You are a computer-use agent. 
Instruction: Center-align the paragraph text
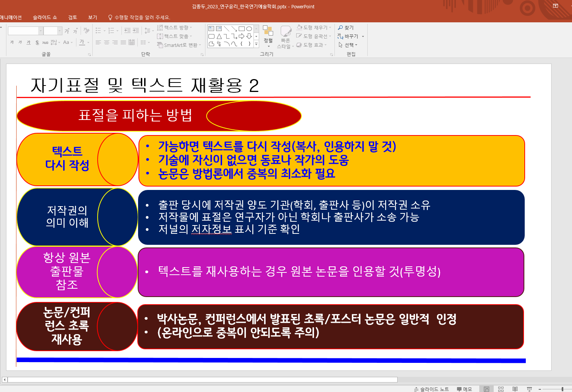click(x=107, y=42)
